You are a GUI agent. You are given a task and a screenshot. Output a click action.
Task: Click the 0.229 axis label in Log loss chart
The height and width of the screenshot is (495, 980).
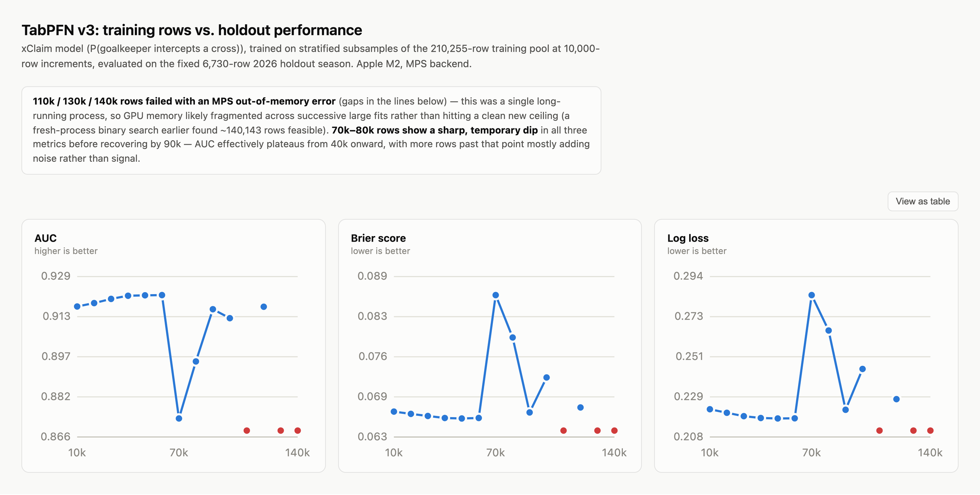tap(688, 396)
